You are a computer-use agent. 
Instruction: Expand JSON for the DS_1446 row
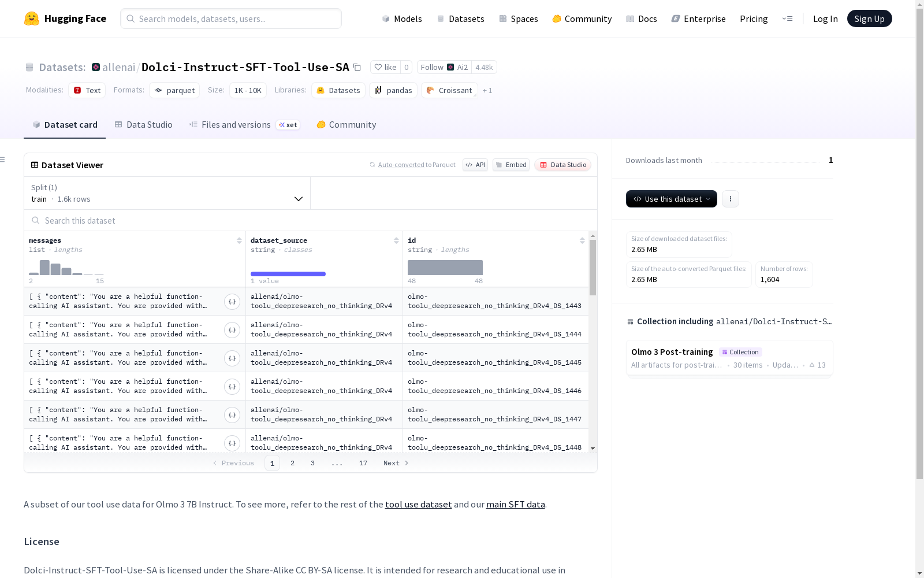[x=232, y=387]
